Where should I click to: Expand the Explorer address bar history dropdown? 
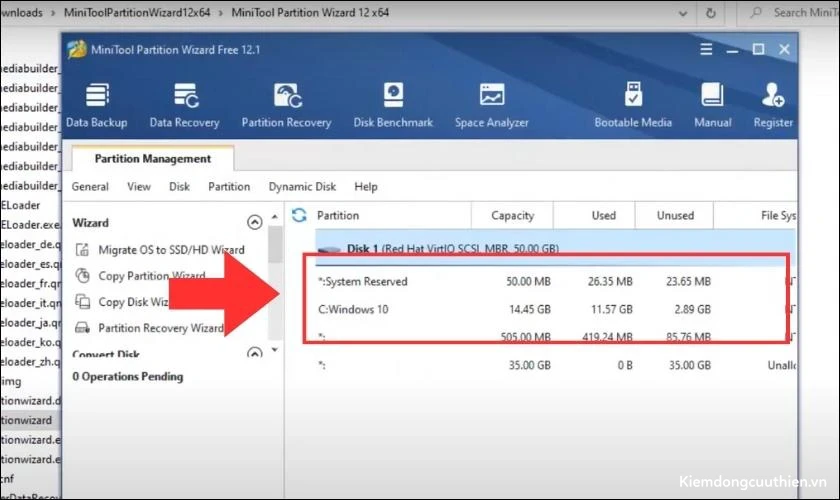pyautogui.click(x=682, y=13)
